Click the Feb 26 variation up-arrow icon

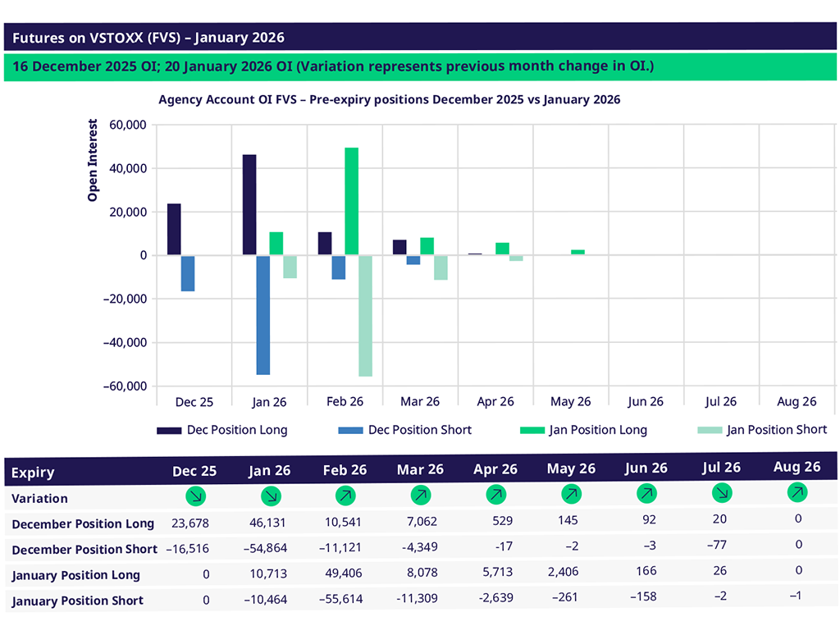345,496
